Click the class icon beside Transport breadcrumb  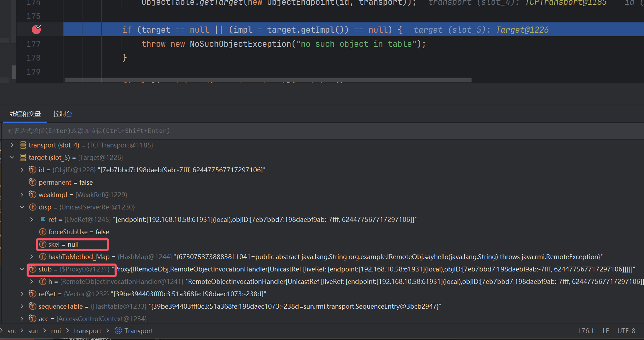tap(118, 331)
